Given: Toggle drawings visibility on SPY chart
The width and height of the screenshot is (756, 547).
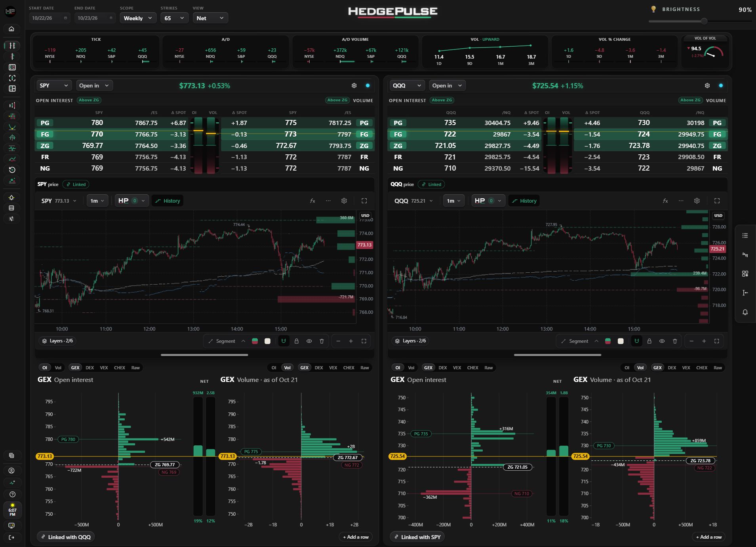Looking at the screenshot, I should [x=309, y=341].
